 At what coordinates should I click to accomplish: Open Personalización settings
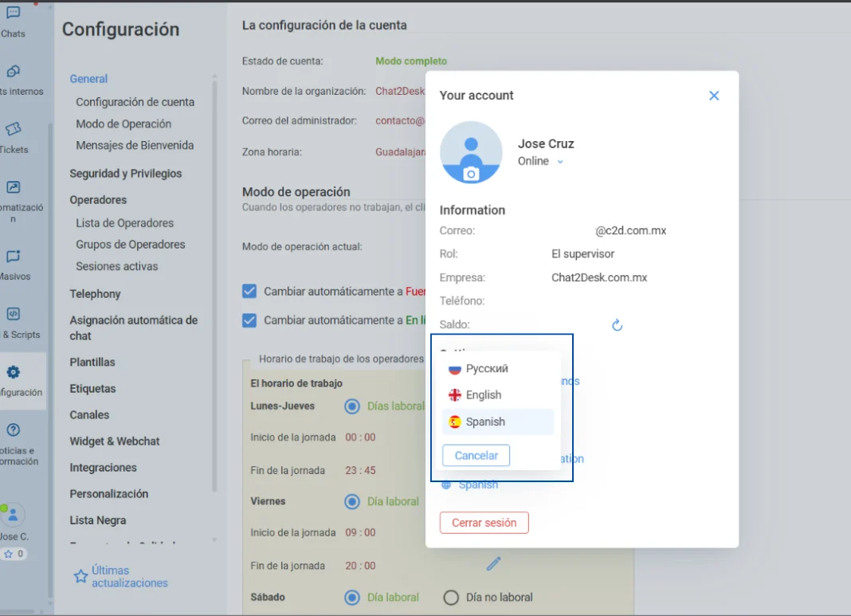point(109,494)
